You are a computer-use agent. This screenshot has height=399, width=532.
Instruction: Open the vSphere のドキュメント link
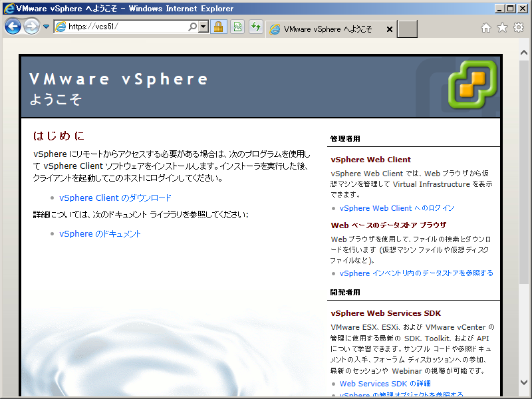(99, 233)
